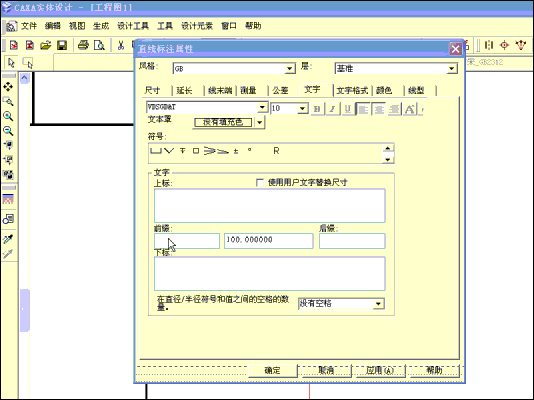Click the printer icon
The width and height of the screenshot is (534, 400).
83,45
